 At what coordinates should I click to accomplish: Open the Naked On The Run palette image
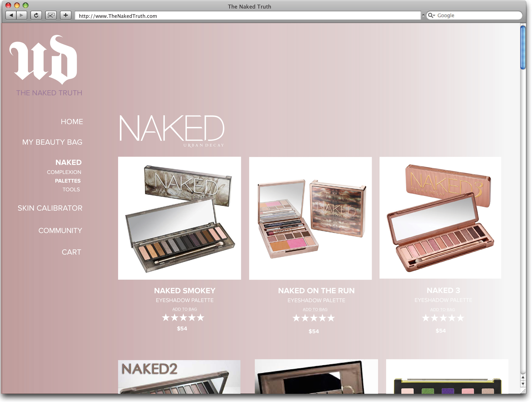coord(310,218)
